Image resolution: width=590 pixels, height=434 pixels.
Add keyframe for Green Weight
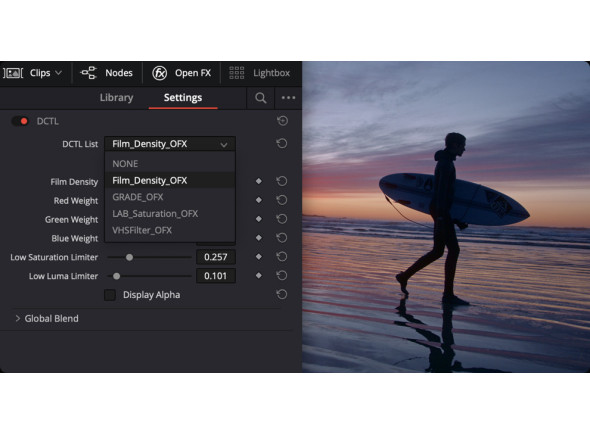pyautogui.click(x=259, y=219)
